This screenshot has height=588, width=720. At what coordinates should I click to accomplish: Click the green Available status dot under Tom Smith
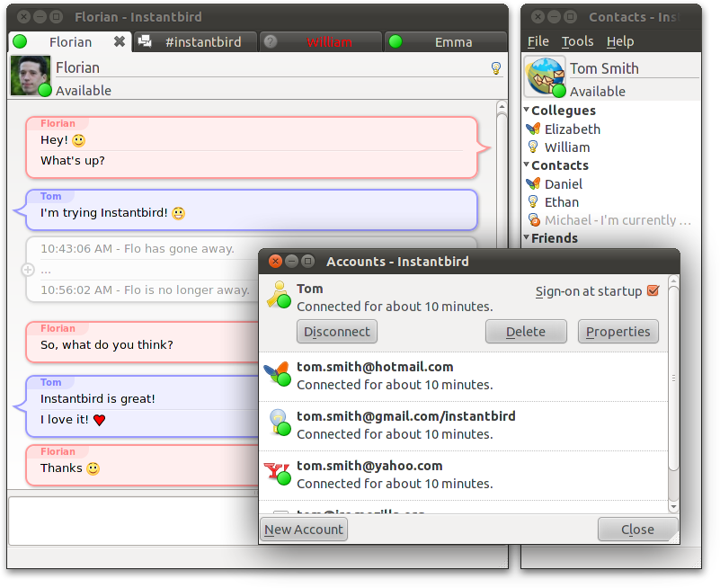click(x=558, y=91)
